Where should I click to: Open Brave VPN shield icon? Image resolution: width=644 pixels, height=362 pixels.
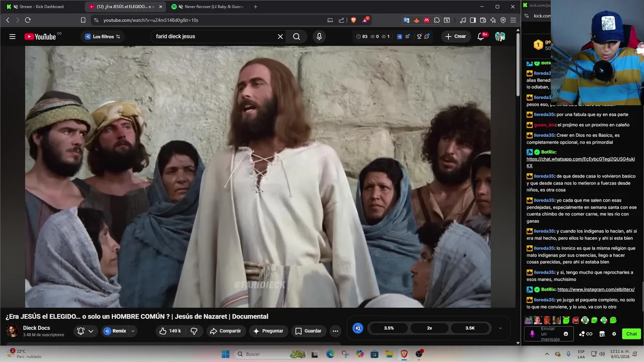click(x=503, y=20)
